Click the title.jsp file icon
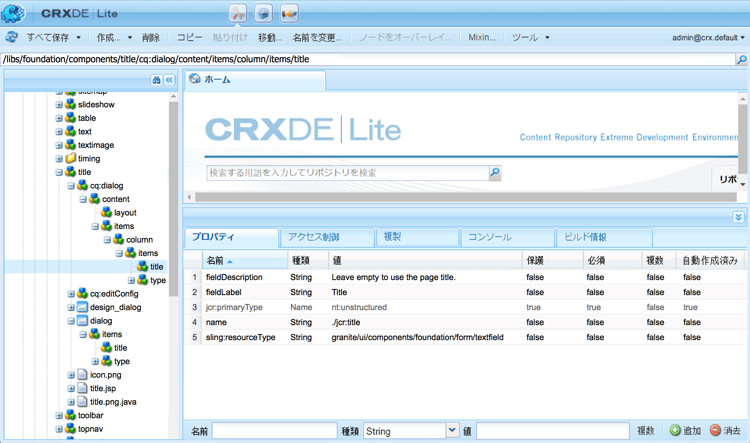The width and height of the screenshot is (750, 443). pos(82,388)
